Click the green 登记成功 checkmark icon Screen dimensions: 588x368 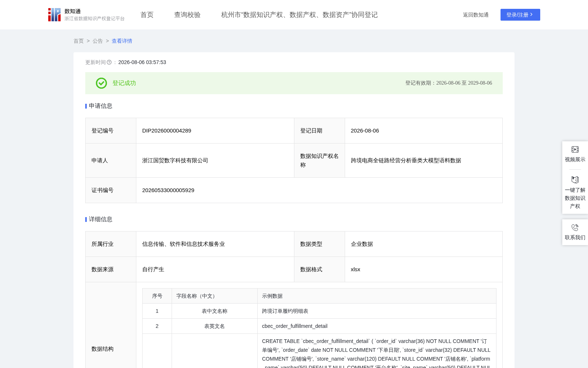[x=101, y=83]
